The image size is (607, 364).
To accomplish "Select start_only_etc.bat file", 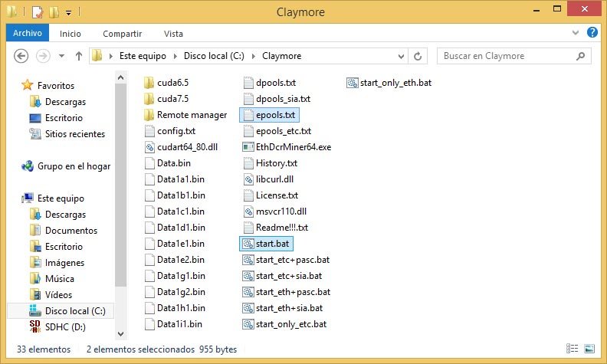I will tap(285, 324).
